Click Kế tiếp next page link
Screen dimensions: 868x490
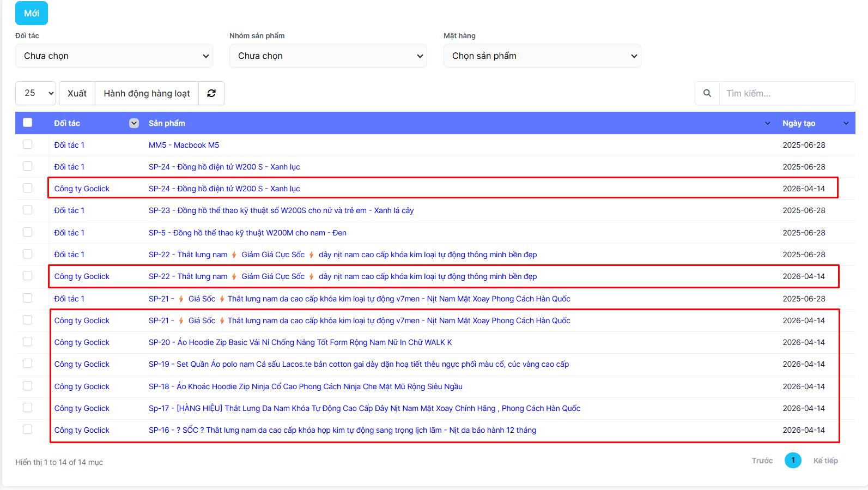pyautogui.click(x=825, y=461)
